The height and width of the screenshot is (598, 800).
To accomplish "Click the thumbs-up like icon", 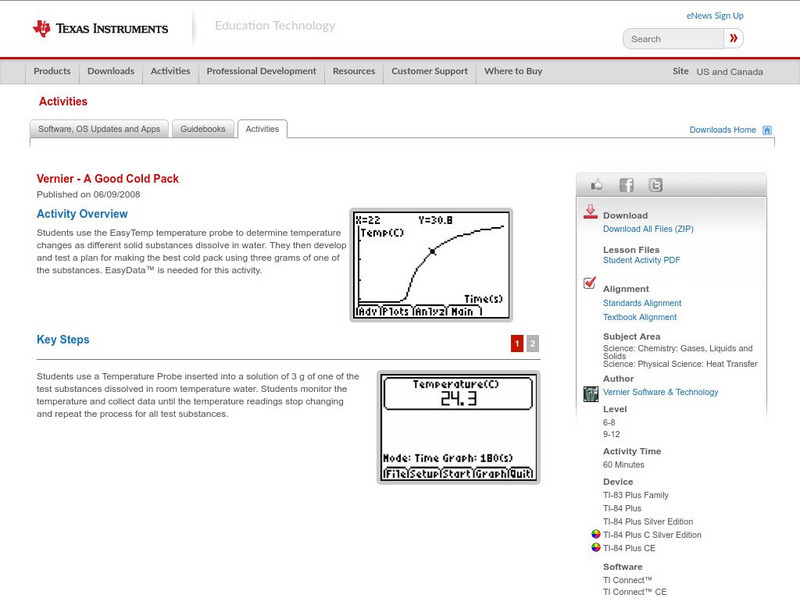I will (x=596, y=185).
